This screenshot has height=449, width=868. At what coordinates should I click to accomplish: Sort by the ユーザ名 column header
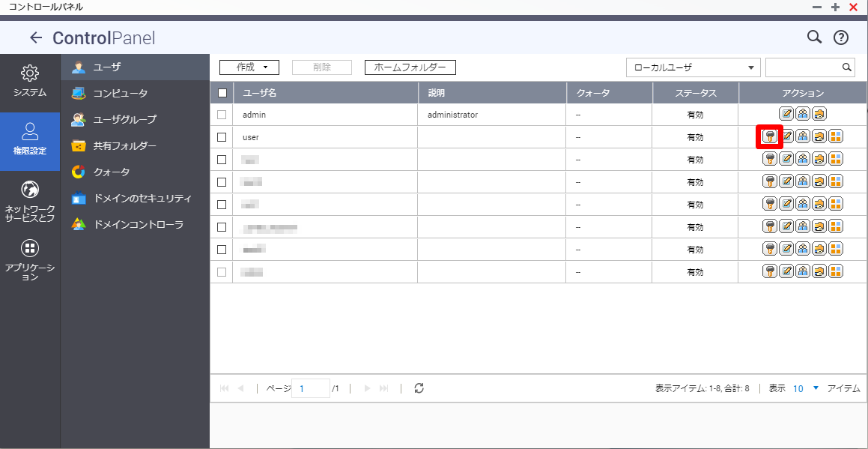(326, 93)
